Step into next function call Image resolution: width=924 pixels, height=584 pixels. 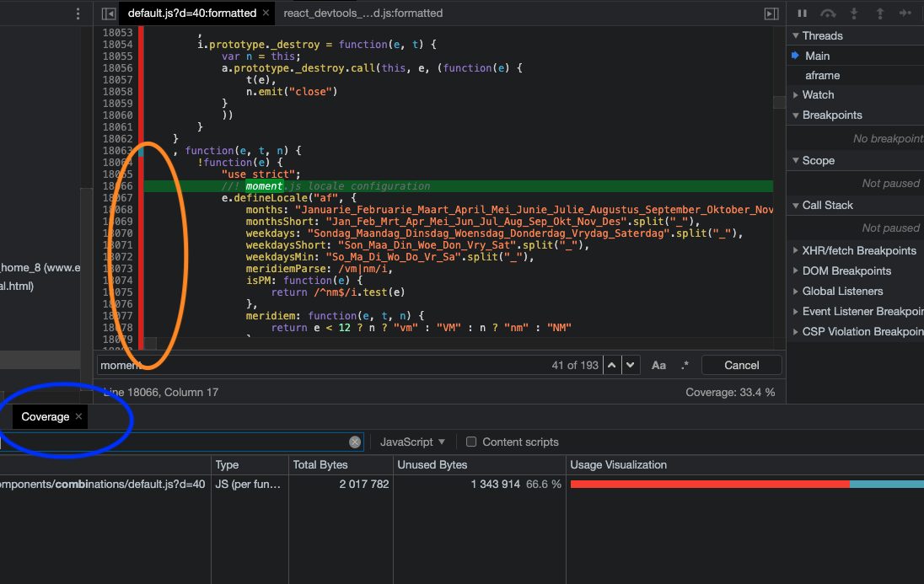pyautogui.click(x=854, y=13)
